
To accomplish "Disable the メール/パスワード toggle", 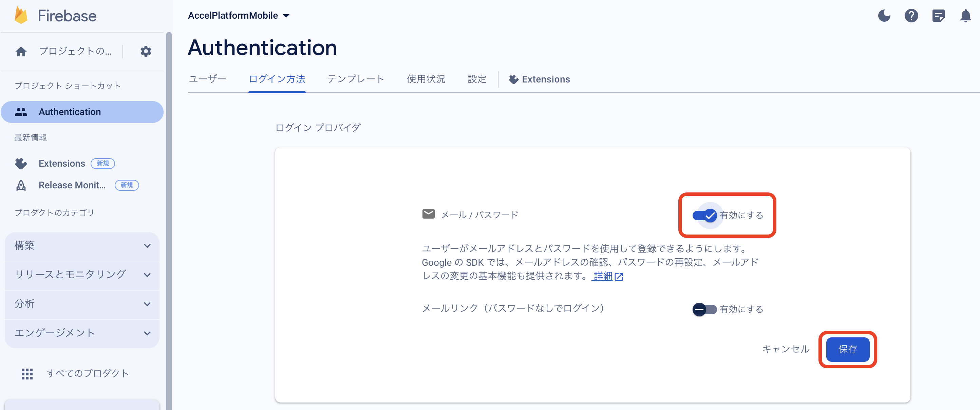I will [x=704, y=216].
